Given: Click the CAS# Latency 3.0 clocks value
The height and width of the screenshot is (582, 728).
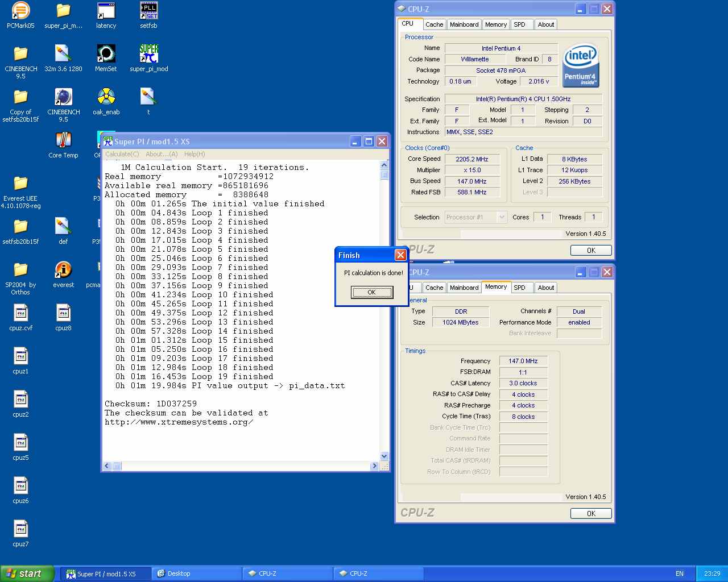Looking at the screenshot, I should (x=523, y=383).
